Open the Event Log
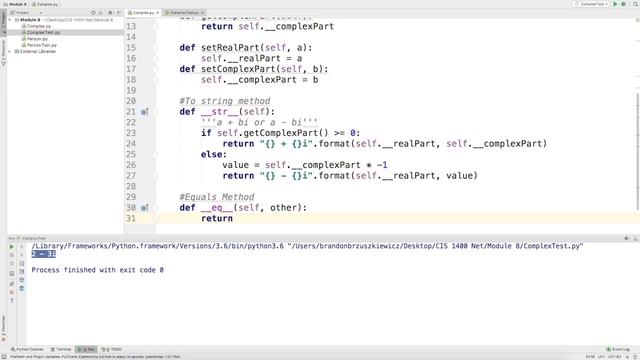This screenshot has width=640, height=360. click(x=618, y=349)
